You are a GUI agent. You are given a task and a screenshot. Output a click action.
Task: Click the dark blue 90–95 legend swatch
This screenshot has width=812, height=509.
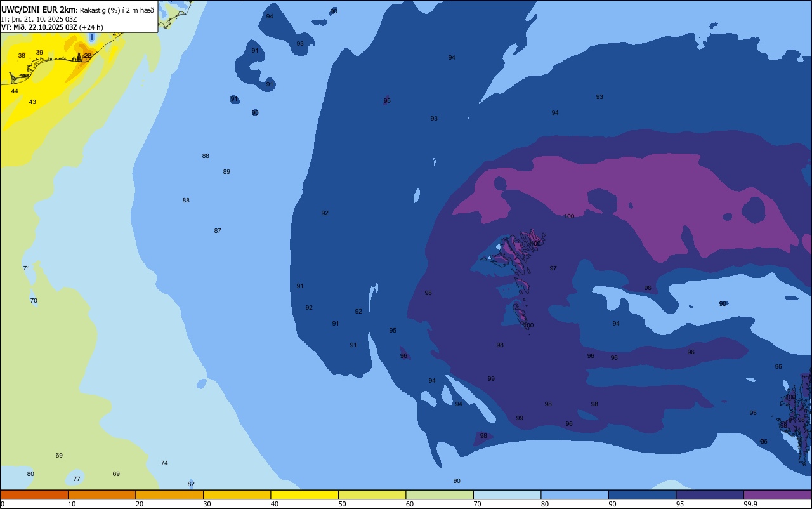pos(642,494)
